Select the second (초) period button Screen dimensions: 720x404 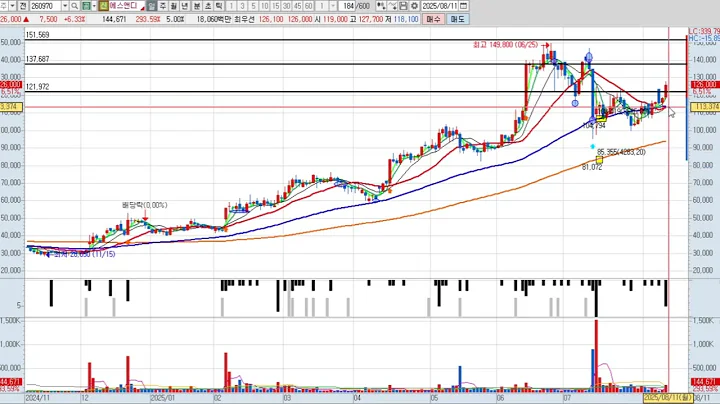tap(208, 6)
